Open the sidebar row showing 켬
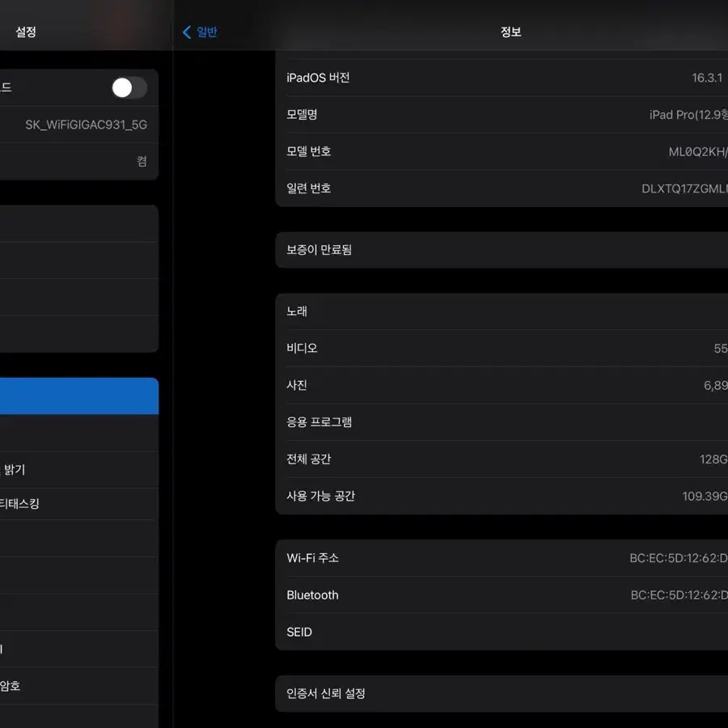This screenshot has height=728, width=728. click(79, 161)
